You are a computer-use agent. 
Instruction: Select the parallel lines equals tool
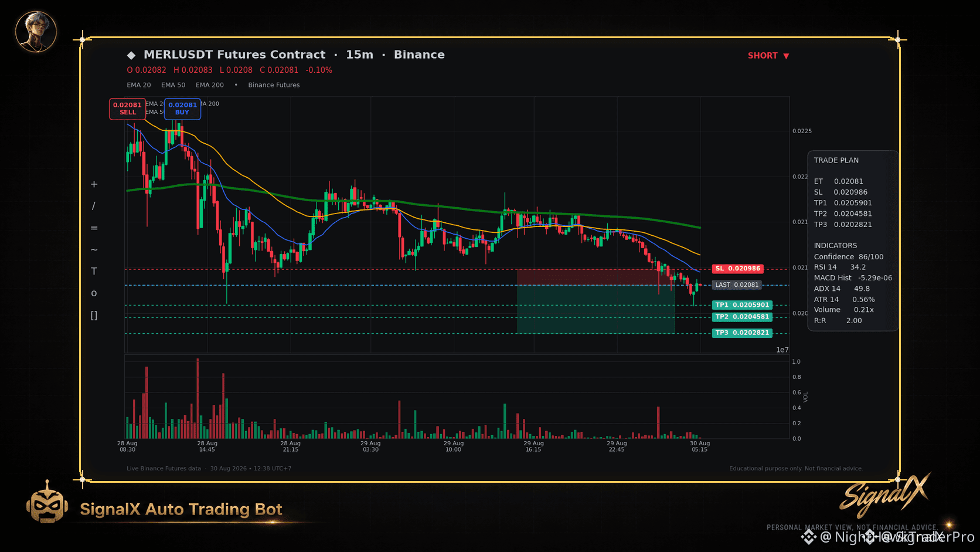click(x=94, y=228)
